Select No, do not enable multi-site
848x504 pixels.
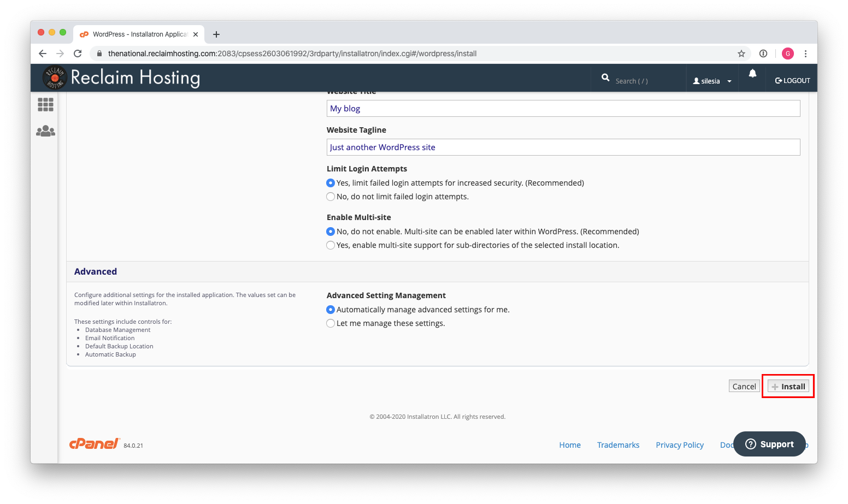point(331,232)
